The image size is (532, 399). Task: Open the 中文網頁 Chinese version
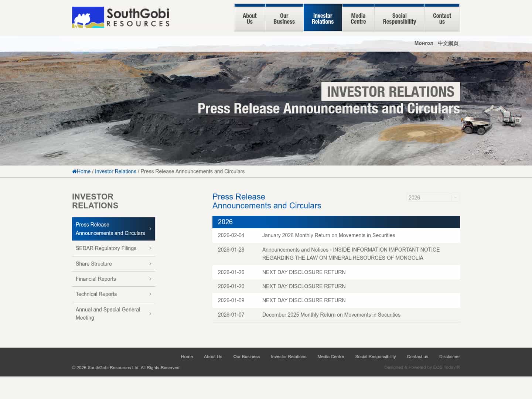click(x=448, y=43)
